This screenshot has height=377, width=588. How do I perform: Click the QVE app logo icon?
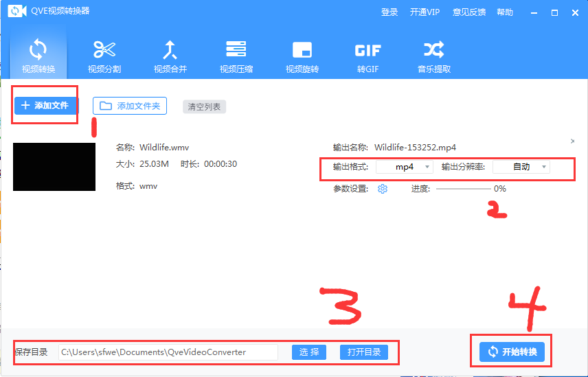[x=17, y=11]
